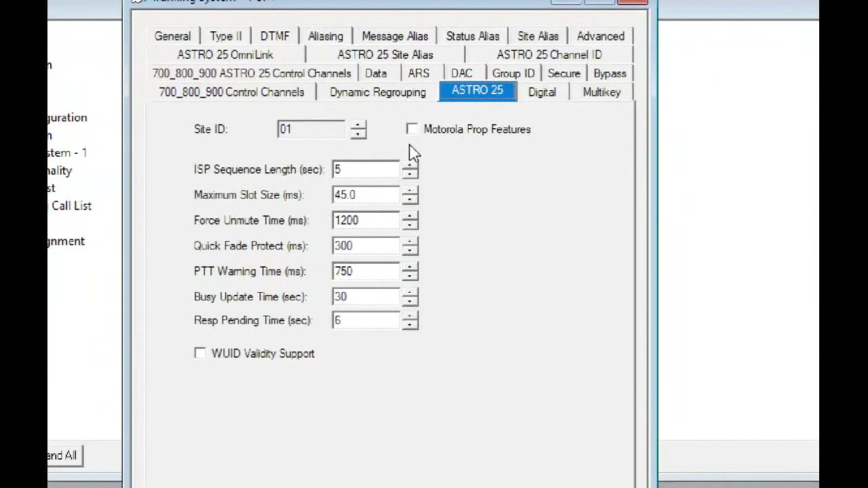Click the 'Force Unmute Time (ms):' label
Viewport: 868px width, 488px height.
pos(251,220)
